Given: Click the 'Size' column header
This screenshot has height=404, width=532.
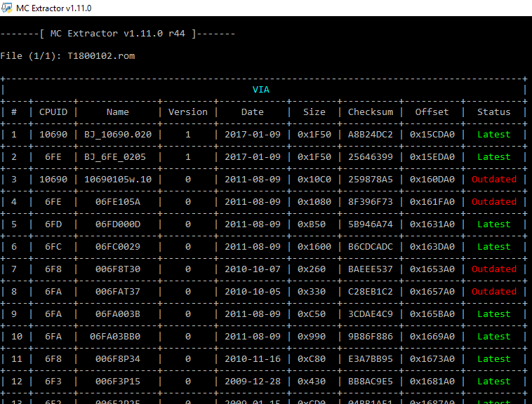Looking at the screenshot, I should 314,112.
